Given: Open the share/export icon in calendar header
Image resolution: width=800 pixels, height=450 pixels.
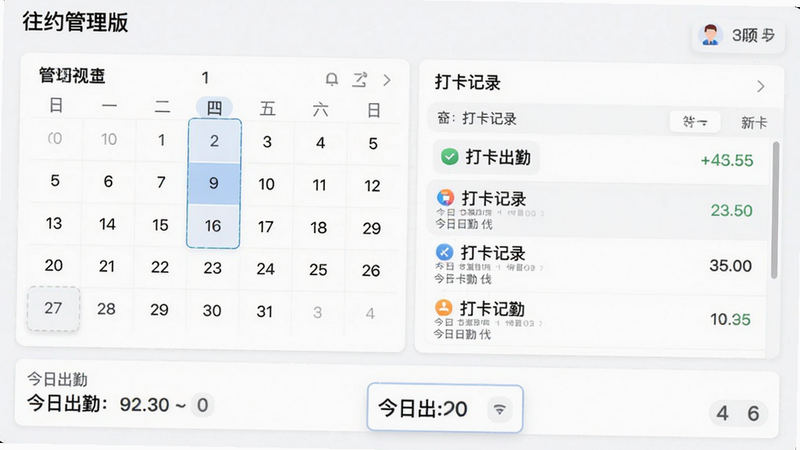Looking at the screenshot, I should tap(360, 80).
